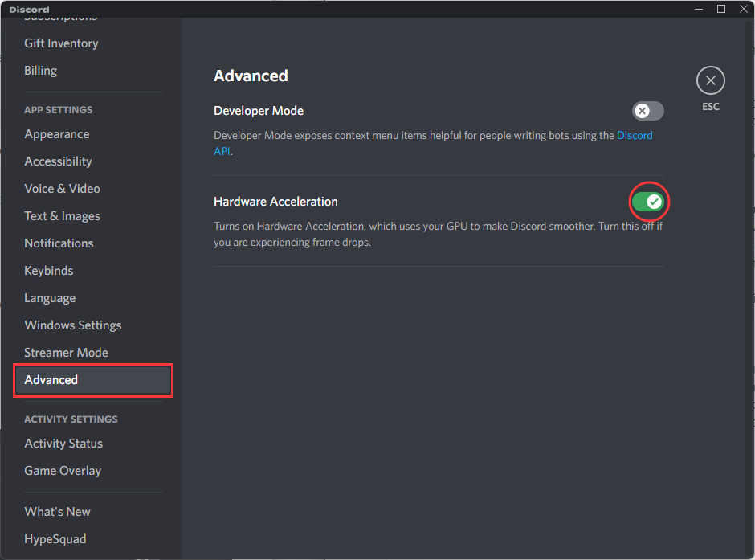Open Game Overlay settings
Image resolution: width=755 pixels, height=560 pixels.
[x=62, y=471]
